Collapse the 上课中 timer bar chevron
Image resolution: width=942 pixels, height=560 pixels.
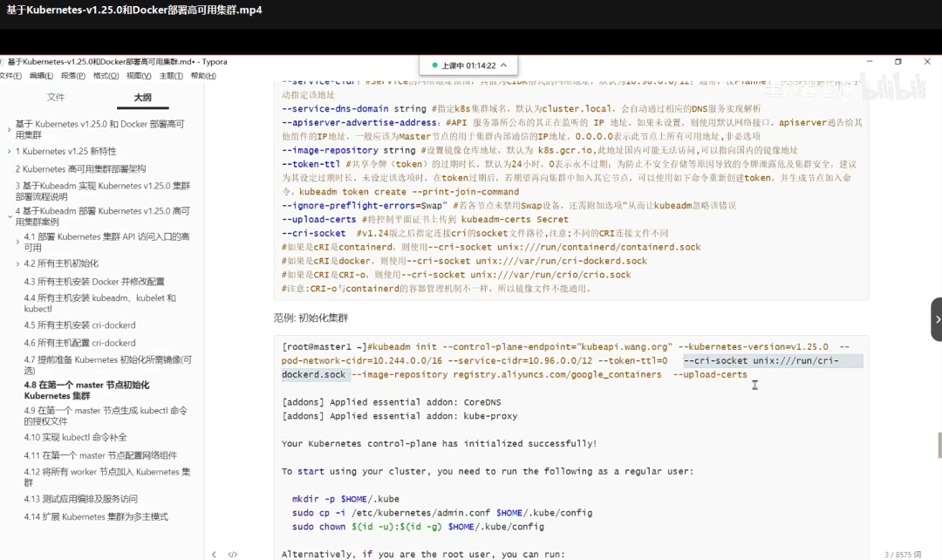tap(503, 65)
